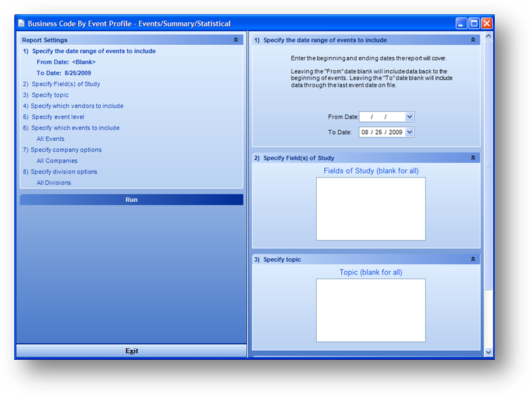The image size is (532, 397).
Task: Click the scrollbar up arrow
Action: 488,36
